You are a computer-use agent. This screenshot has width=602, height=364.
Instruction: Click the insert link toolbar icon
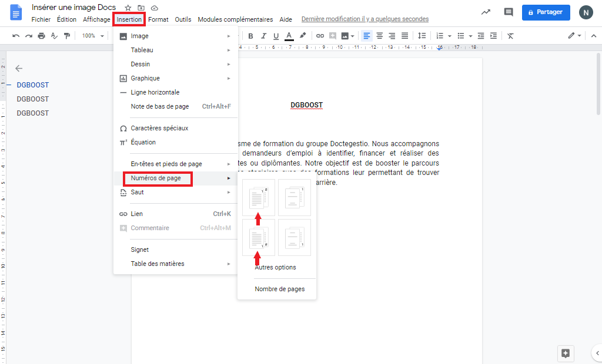coord(320,36)
